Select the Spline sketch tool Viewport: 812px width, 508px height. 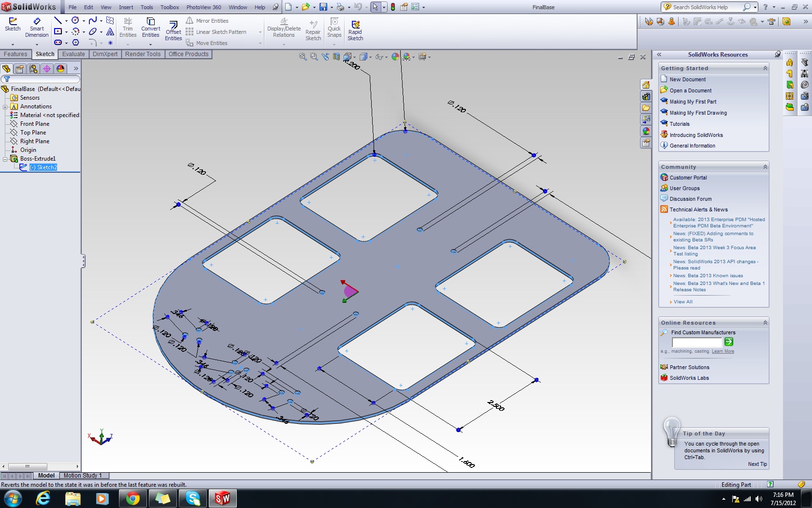tap(93, 20)
